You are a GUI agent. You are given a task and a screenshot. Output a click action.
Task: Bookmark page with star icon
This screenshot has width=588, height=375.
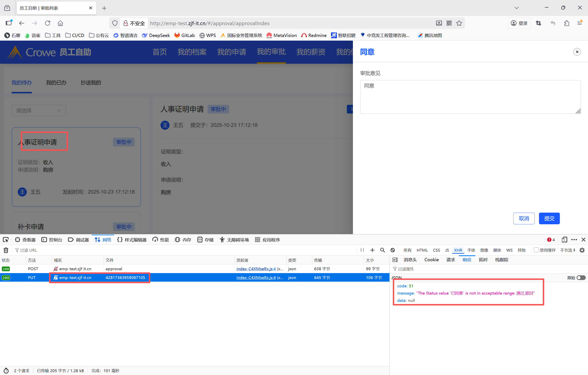[x=459, y=23]
